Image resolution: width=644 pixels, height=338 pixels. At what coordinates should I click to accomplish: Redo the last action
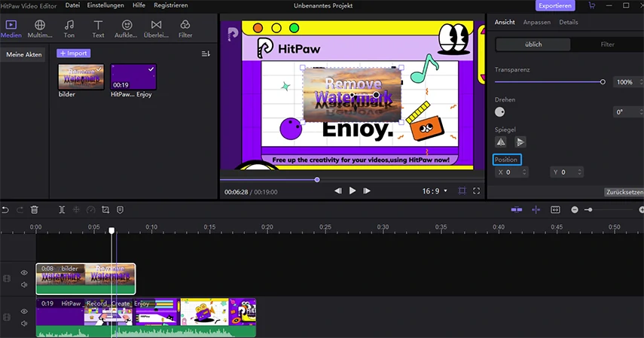[x=20, y=210]
